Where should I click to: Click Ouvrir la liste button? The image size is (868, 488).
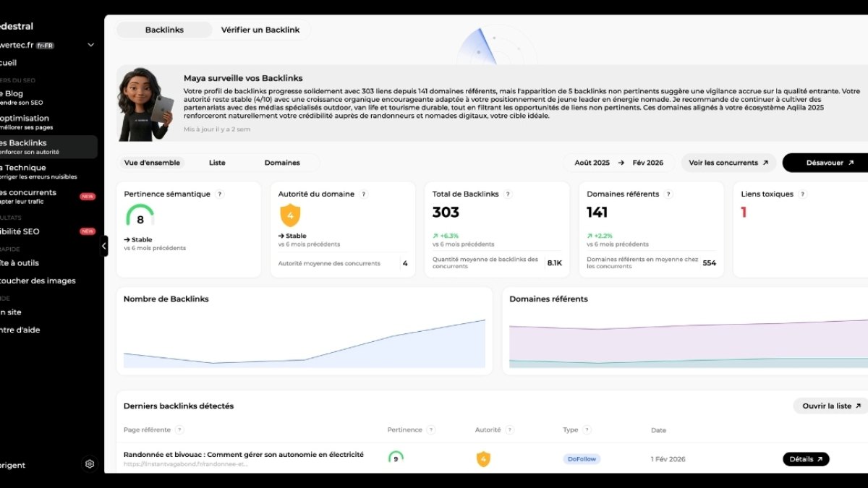830,406
